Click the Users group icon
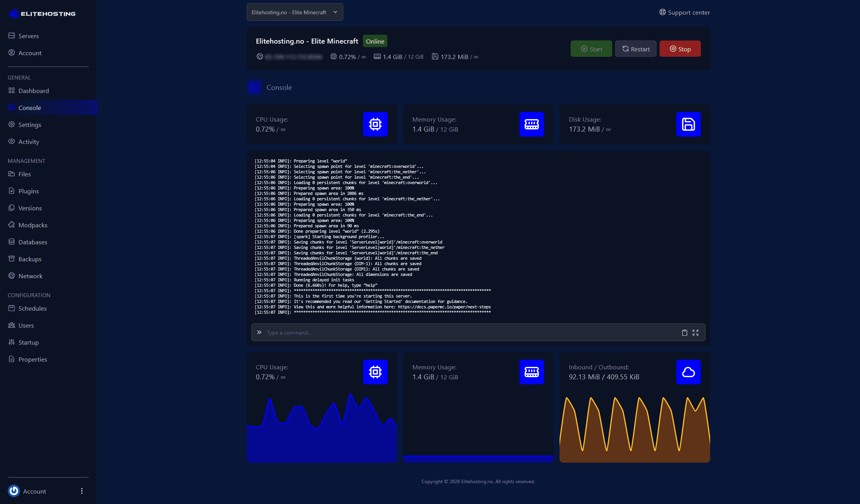This screenshot has width=860, height=504. coord(12,325)
